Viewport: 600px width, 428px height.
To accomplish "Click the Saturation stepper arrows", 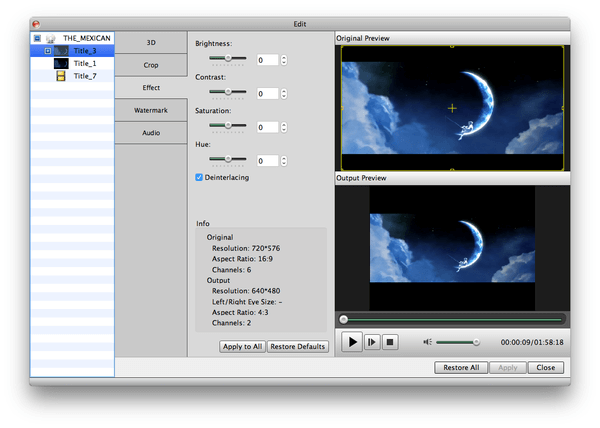I will pos(284,127).
